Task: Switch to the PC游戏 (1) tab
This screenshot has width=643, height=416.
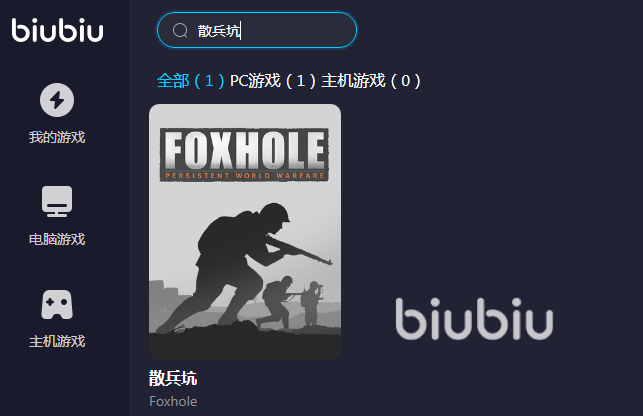Action: pyautogui.click(x=273, y=81)
